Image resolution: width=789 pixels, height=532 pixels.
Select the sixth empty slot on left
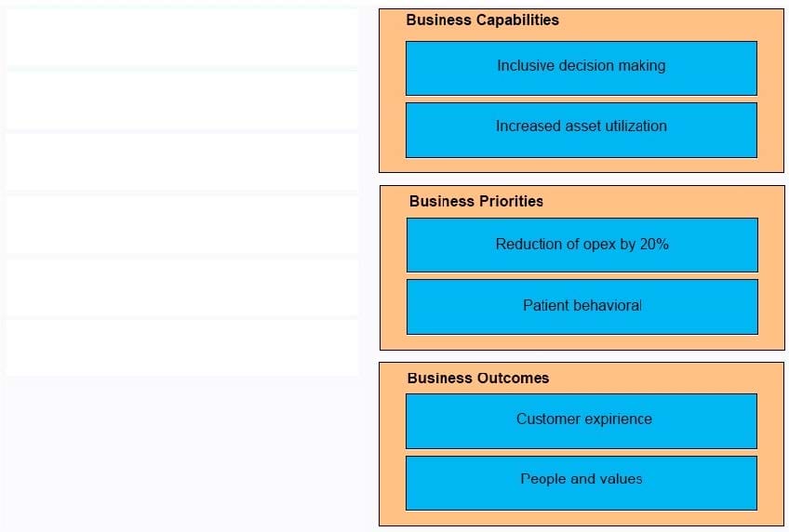182,348
